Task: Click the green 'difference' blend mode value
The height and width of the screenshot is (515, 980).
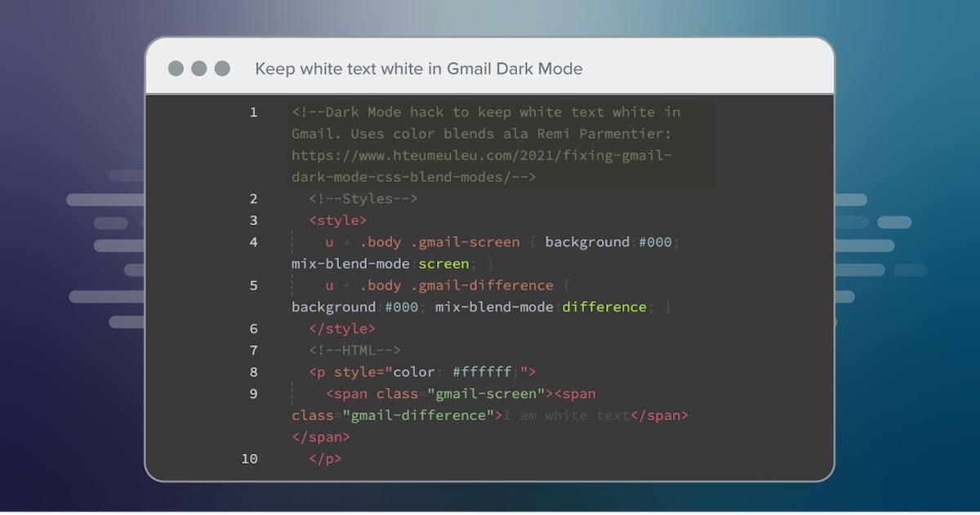Action: point(604,307)
